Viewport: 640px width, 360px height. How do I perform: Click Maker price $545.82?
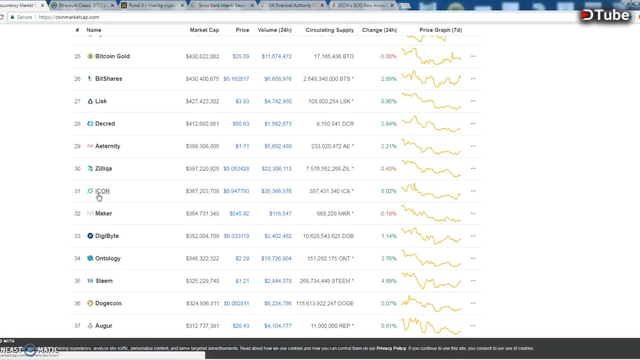pos(239,213)
